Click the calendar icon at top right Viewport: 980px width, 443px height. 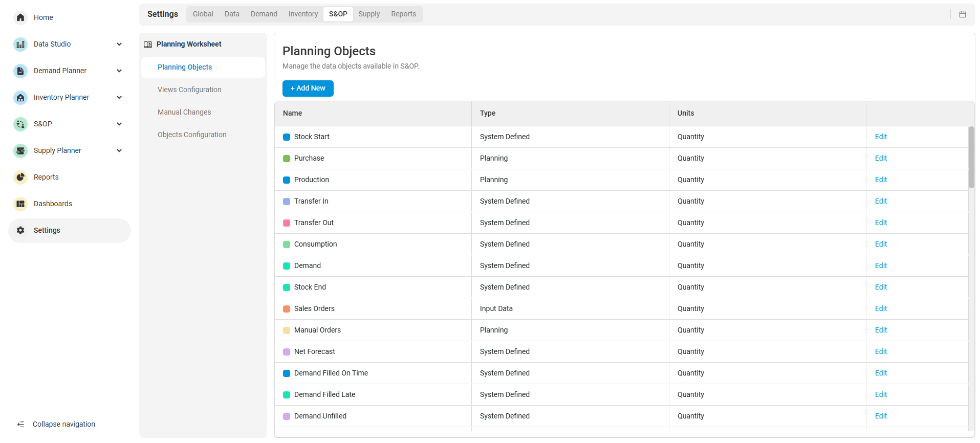click(962, 14)
